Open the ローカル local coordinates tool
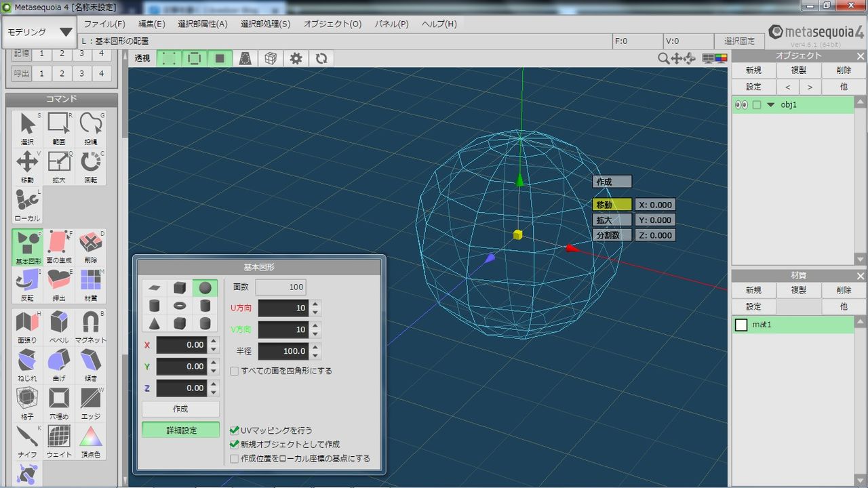The height and width of the screenshot is (488, 868). coord(27,205)
